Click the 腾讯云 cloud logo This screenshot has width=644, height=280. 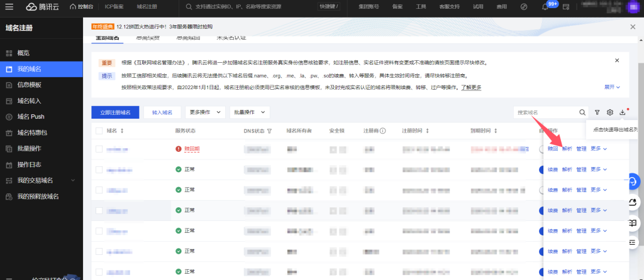tap(42, 7)
